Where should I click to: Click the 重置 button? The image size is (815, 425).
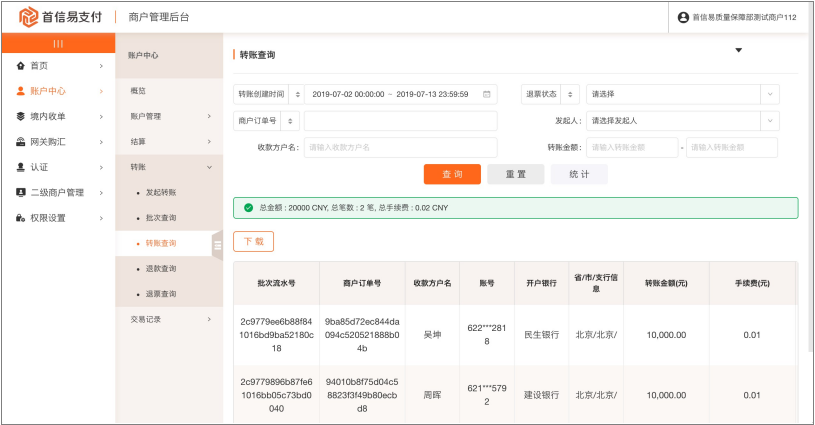click(516, 174)
